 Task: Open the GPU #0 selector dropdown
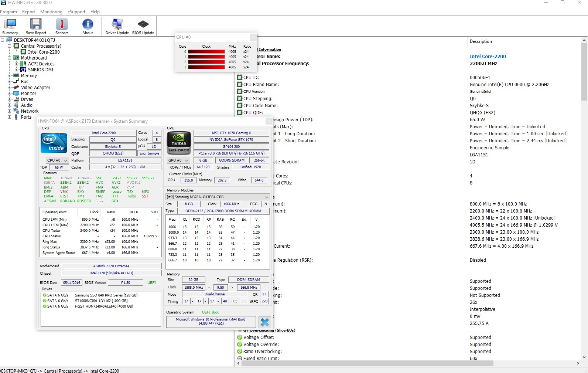178,160
